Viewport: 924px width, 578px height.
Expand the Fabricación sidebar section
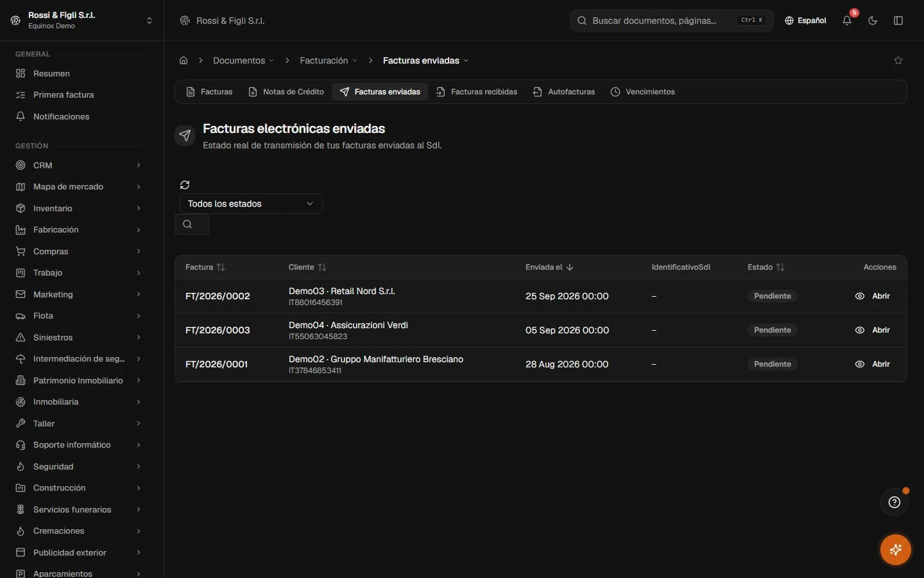[78, 230]
